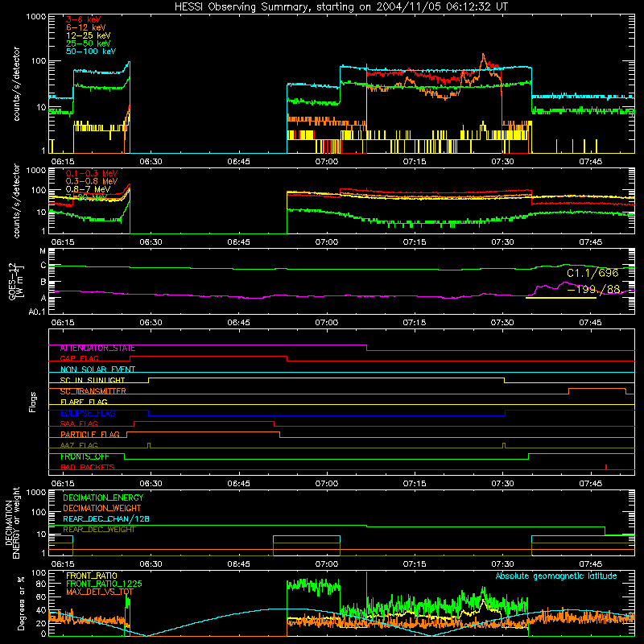Screen dimensions: 644x644
Task: Select the ECLIPSE_FLAG label
Action: point(88,413)
